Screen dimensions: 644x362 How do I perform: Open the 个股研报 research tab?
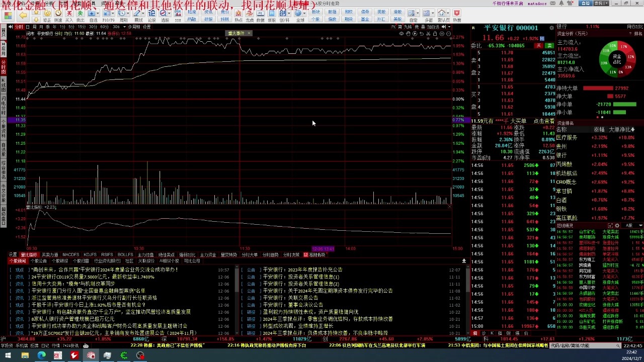point(59,261)
